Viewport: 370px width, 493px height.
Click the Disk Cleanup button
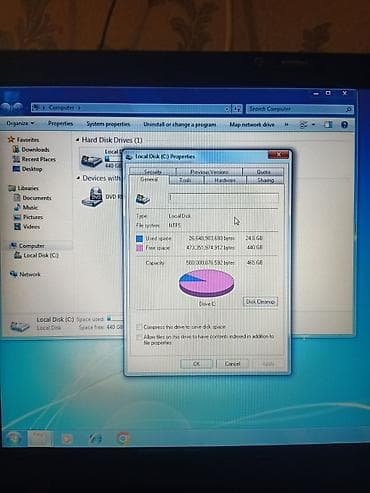pyautogui.click(x=260, y=302)
